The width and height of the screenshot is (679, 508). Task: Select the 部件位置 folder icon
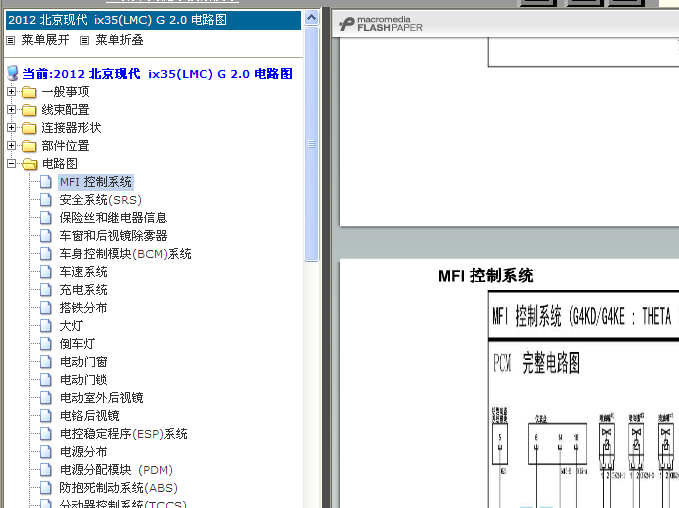[29, 146]
